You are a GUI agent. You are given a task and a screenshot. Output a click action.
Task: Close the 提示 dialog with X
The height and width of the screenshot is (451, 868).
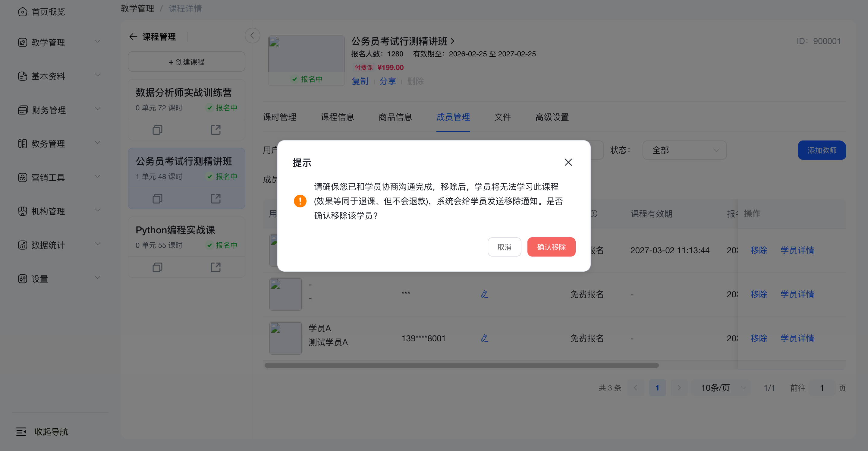pos(568,162)
